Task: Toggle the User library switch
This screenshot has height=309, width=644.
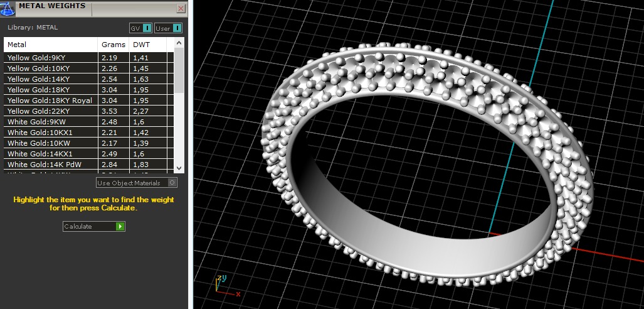Action: click(169, 28)
